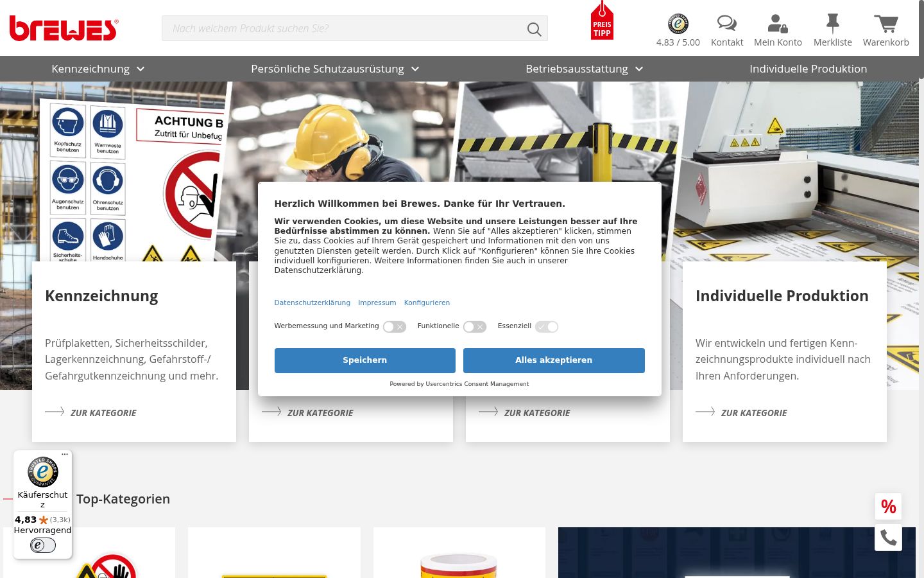Toggle Werbemessung und Marketing cookies

[x=395, y=327]
